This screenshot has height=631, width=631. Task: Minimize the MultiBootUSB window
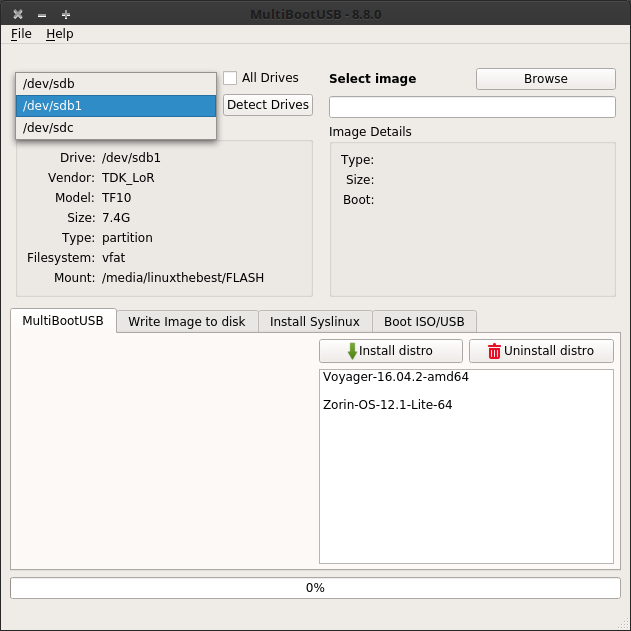click(x=42, y=15)
